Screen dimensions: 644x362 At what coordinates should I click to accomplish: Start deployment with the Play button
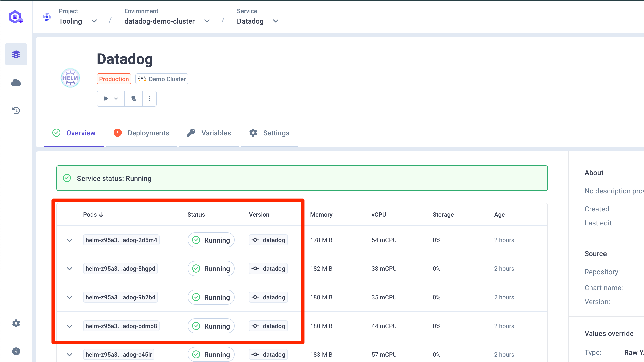(106, 98)
